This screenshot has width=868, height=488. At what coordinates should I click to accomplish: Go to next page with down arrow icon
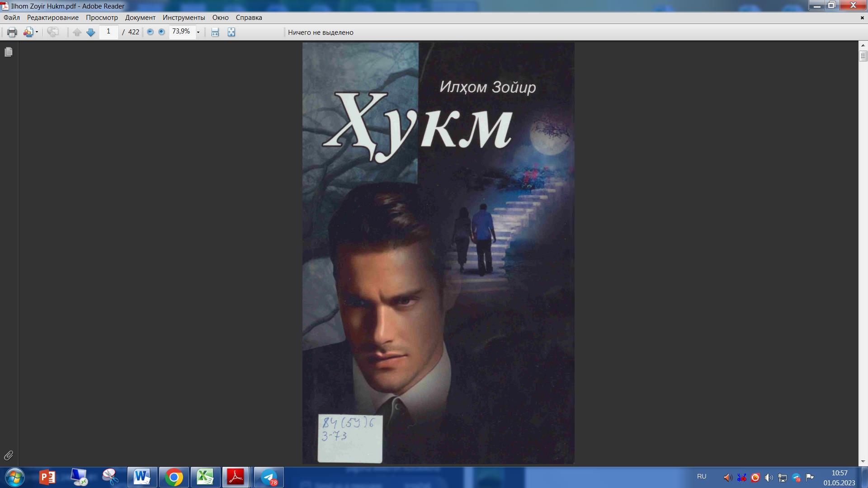pyautogui.click(x=90, y=32)
